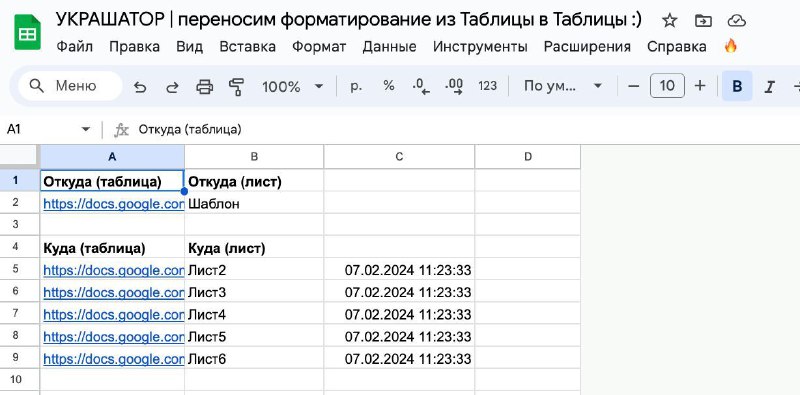Viewport: 800px width, 395px height.
Task: Click the move to folder icon
Action: [x=703, y=21]
